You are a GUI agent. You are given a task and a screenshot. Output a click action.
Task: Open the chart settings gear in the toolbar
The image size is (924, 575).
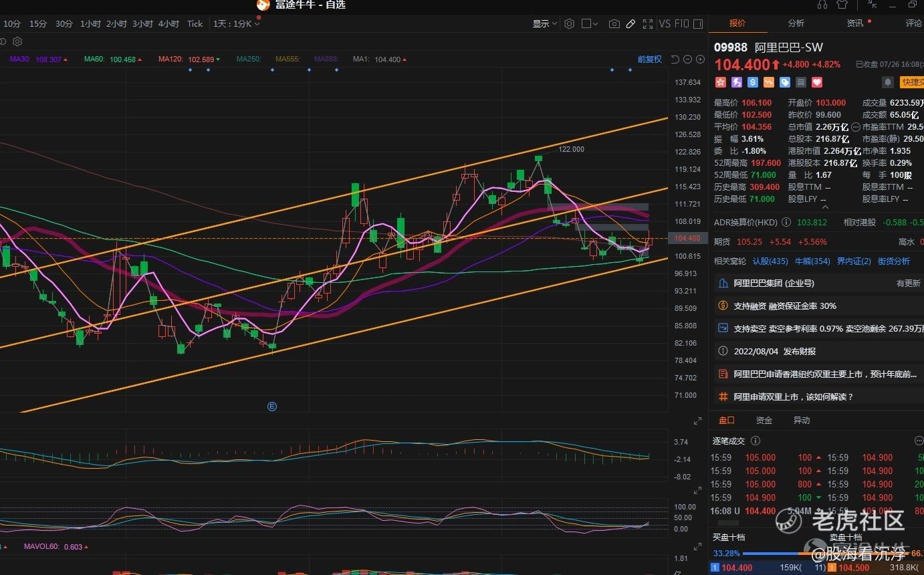coord(569,23)
